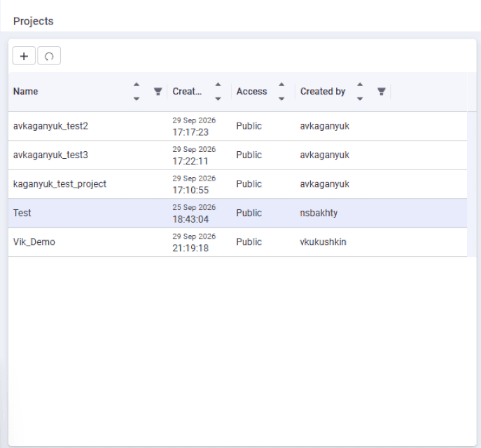
Task: Sort Created by descending arrow
Action: (360, 99)
